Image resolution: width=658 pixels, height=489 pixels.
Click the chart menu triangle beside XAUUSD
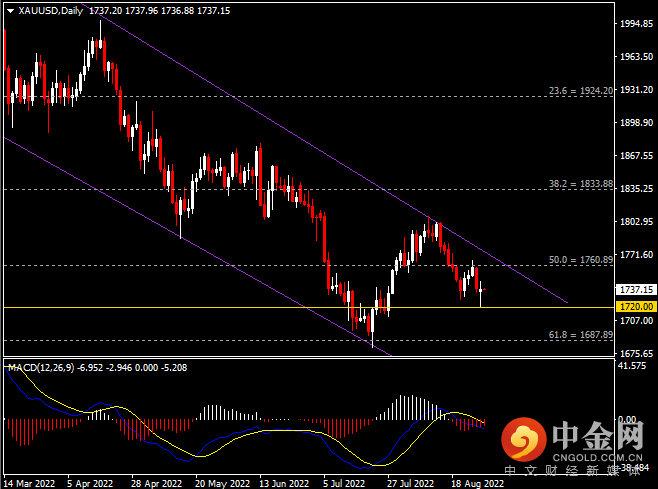tap(10, 11)
